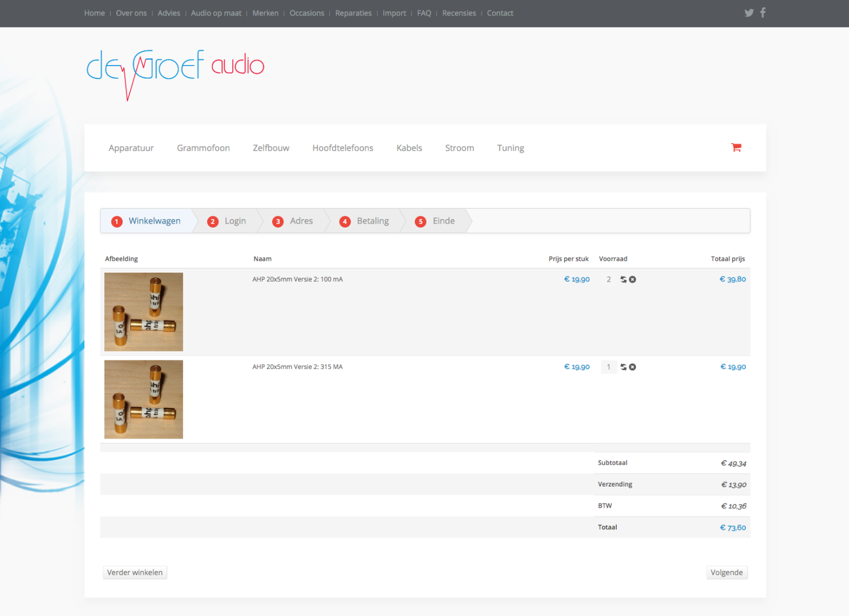Open the 100 mA fuse product thumbnail
849x616 pixels.
coord(144,312)
